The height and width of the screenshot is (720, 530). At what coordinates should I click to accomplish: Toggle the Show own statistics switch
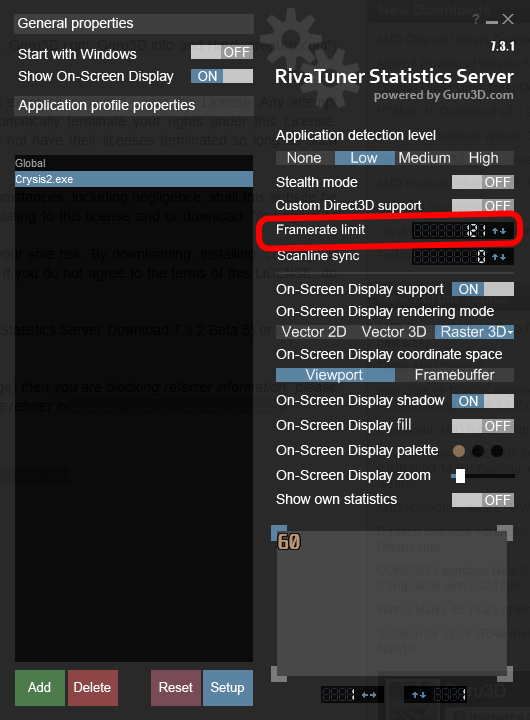coord(483,500)
